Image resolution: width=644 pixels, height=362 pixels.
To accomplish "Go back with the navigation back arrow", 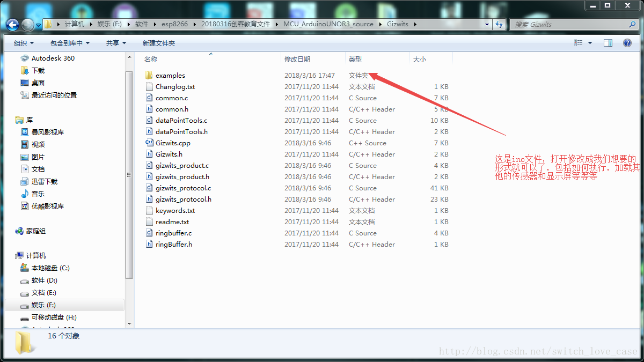I will (13, 24).
